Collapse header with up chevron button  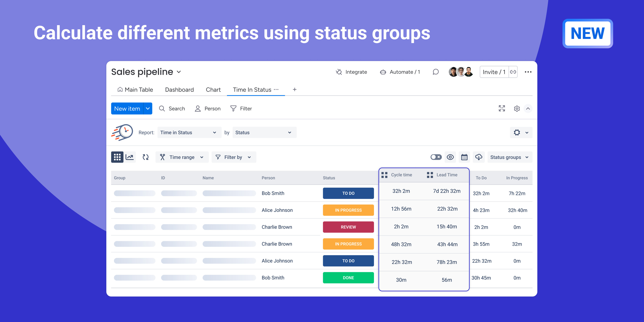point(528,109)
